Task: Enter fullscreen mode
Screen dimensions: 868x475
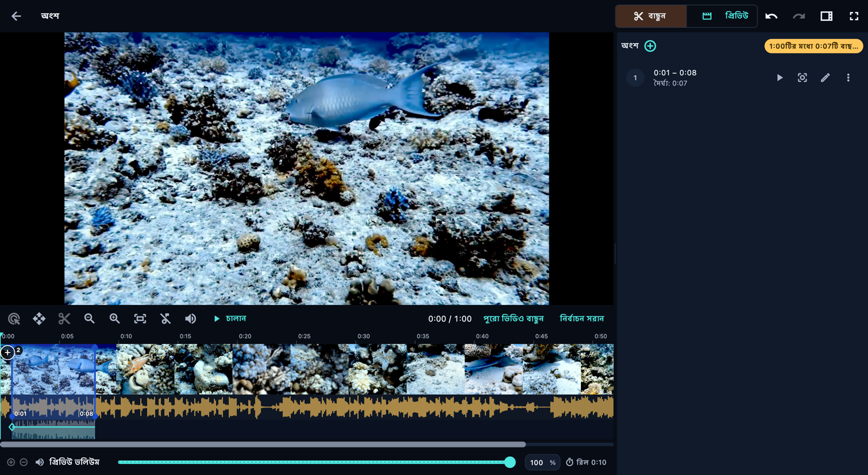Action: coord(854,16)
